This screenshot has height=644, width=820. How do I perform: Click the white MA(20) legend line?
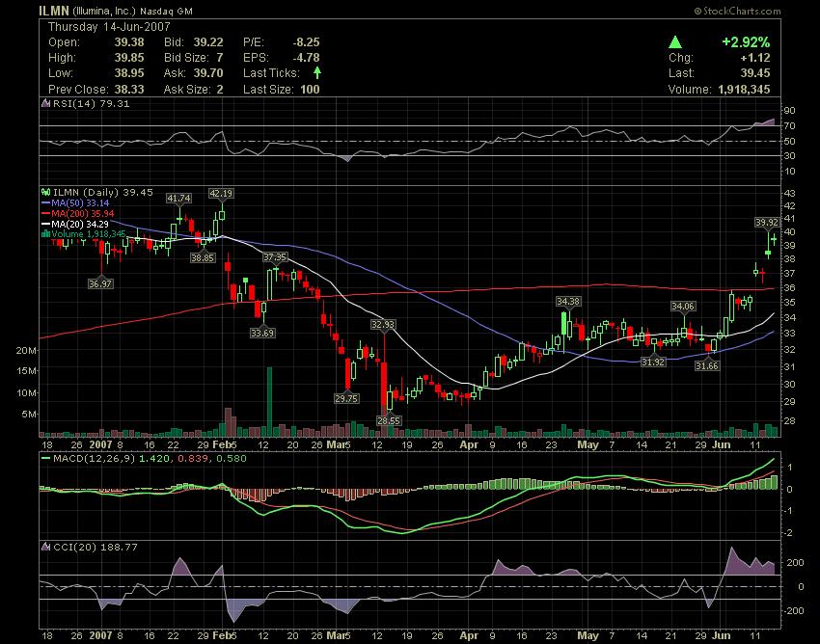(x=45, y=224)
